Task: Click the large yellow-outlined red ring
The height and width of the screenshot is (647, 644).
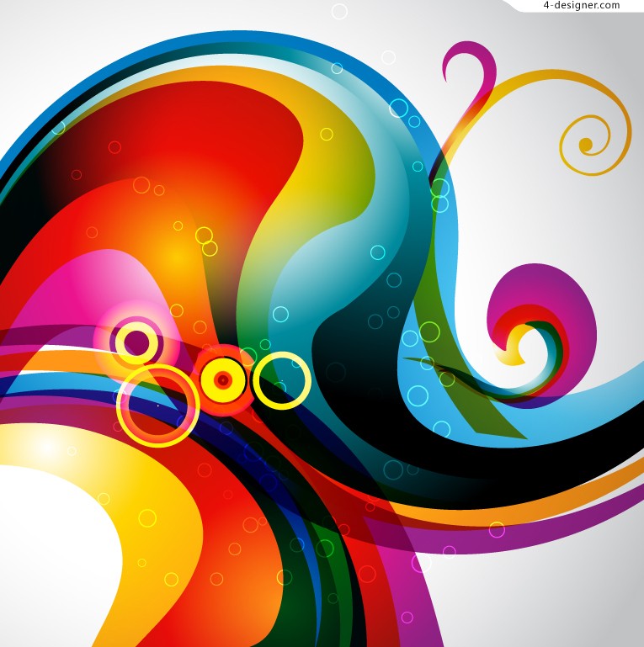Action: [157, 406]
